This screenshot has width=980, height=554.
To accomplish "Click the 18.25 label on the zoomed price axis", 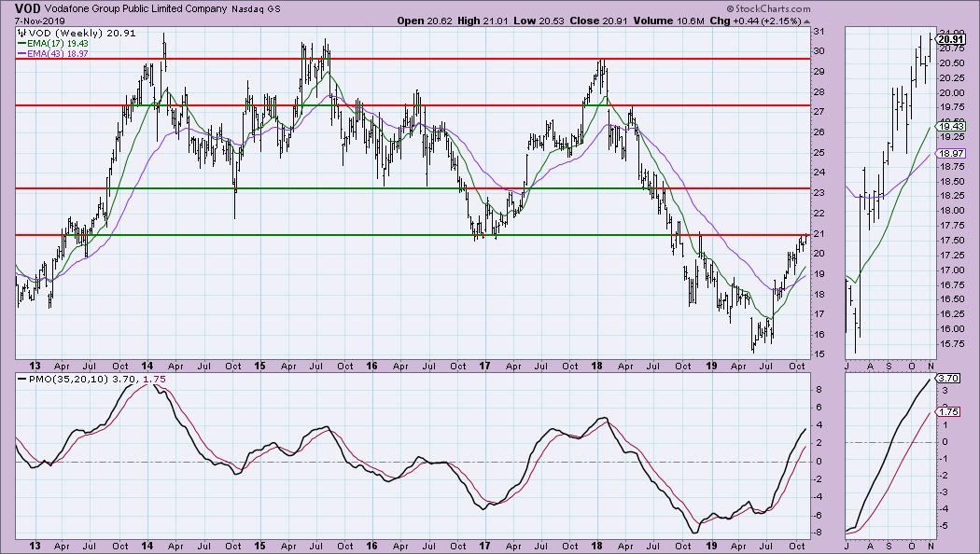I will pyautogui.click(x=951, y=196).
